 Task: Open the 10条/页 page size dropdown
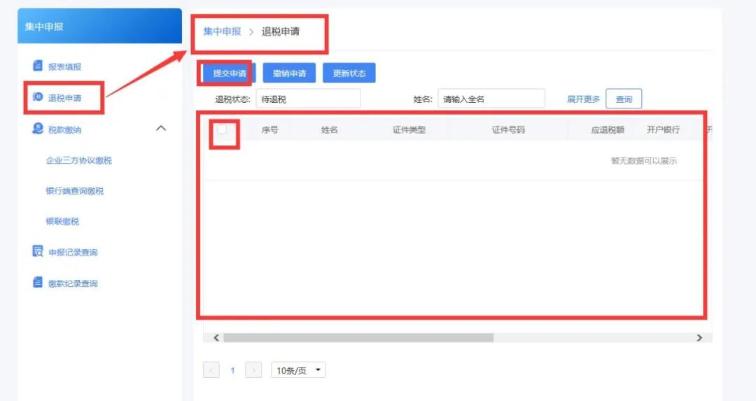pyautogui.click(x=298, y=370)
